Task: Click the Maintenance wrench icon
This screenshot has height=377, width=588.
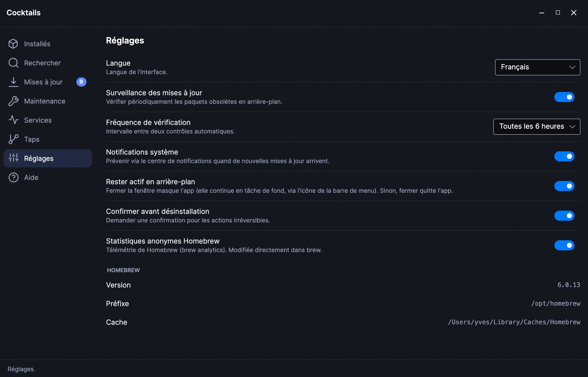Action: click(x=13, y=101)
